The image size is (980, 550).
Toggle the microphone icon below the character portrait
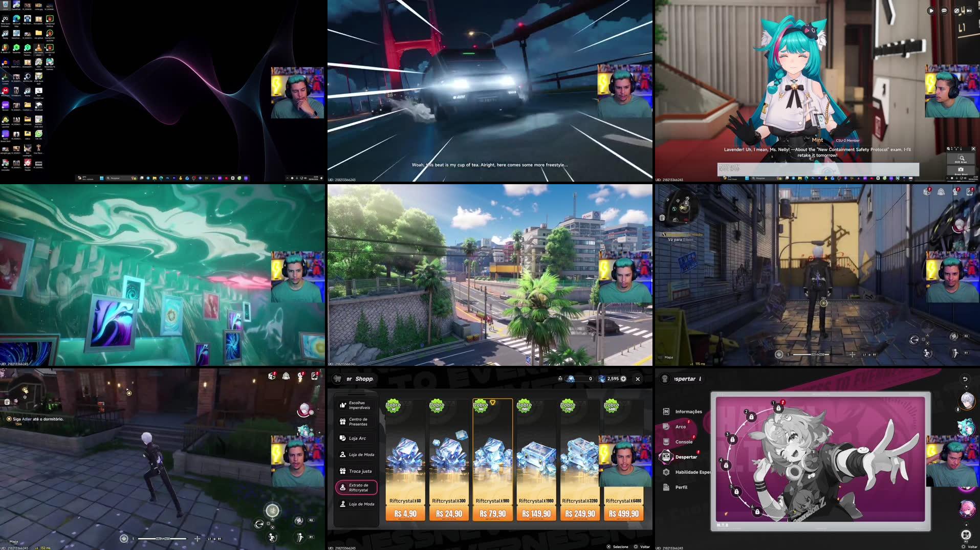pyautogui.click(x=957, y=409)
